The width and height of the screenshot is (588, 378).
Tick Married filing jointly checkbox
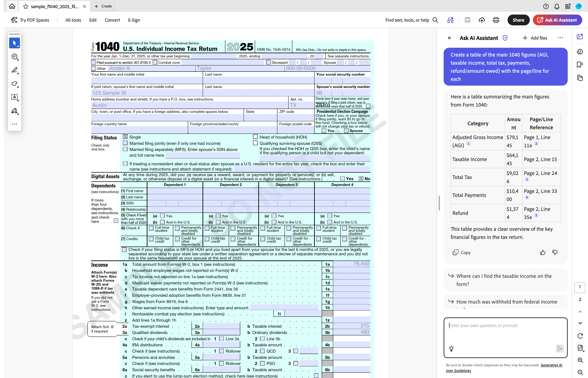[x=125, y=143]
